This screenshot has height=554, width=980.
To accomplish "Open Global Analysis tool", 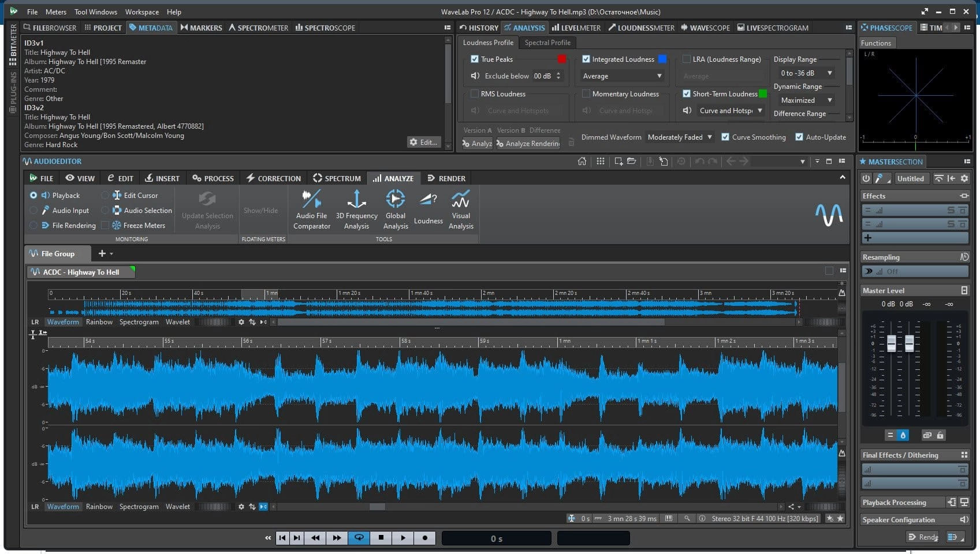I will pos(396,209).
